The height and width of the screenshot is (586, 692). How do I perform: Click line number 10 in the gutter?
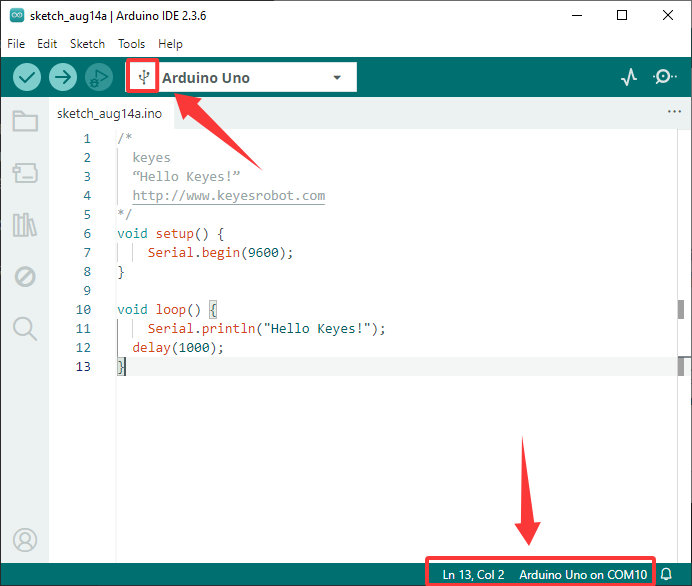pos(83,309)
